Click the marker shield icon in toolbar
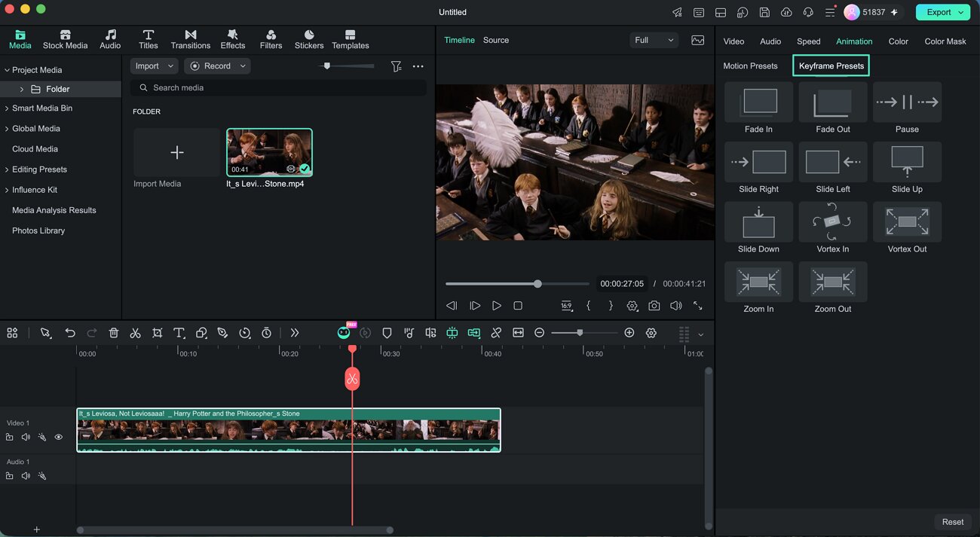 click(x=387, y=333)
